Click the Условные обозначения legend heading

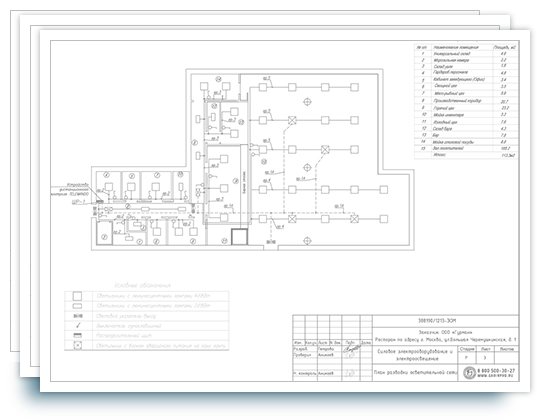(x=142, y=285)
